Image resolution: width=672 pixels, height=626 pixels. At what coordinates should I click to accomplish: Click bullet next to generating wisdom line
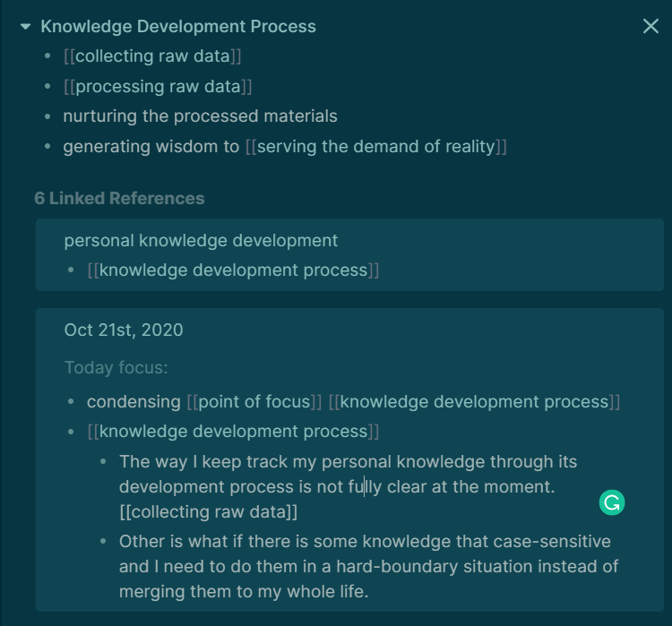tap(47, 147)
